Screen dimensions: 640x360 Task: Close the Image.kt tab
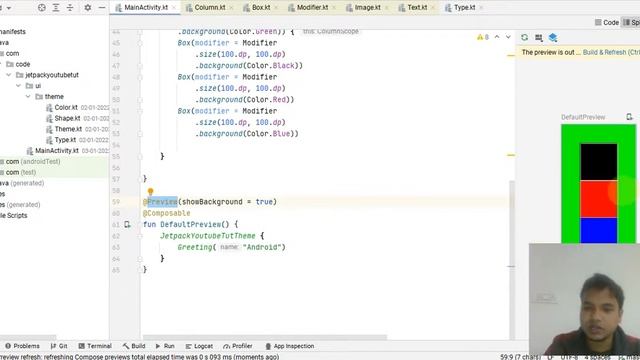click(387, 8)
